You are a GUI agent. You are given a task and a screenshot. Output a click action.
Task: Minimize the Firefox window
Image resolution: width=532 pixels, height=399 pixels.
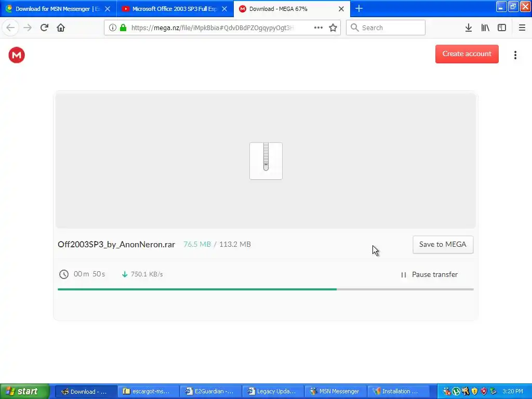tap(501, 6)
